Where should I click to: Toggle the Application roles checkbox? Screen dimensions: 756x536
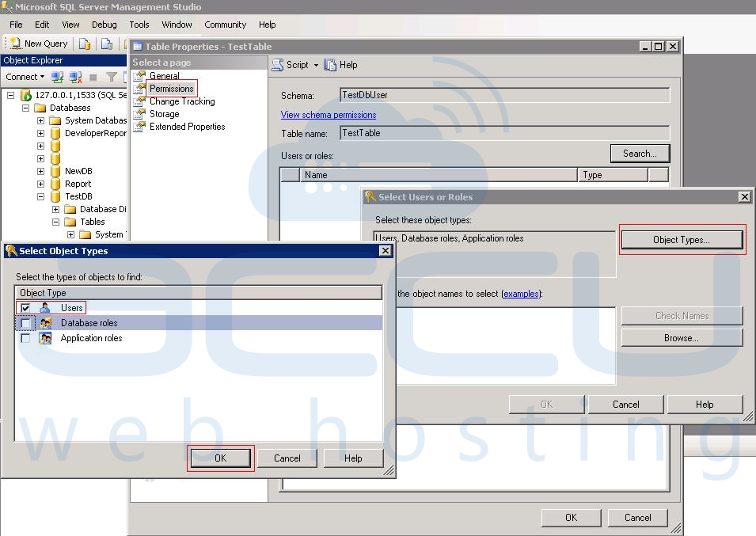(x=25, y=338)
